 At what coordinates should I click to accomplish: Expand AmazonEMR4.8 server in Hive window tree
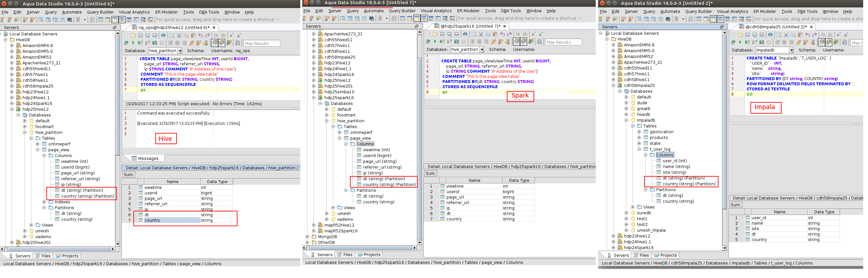point(12,45)
